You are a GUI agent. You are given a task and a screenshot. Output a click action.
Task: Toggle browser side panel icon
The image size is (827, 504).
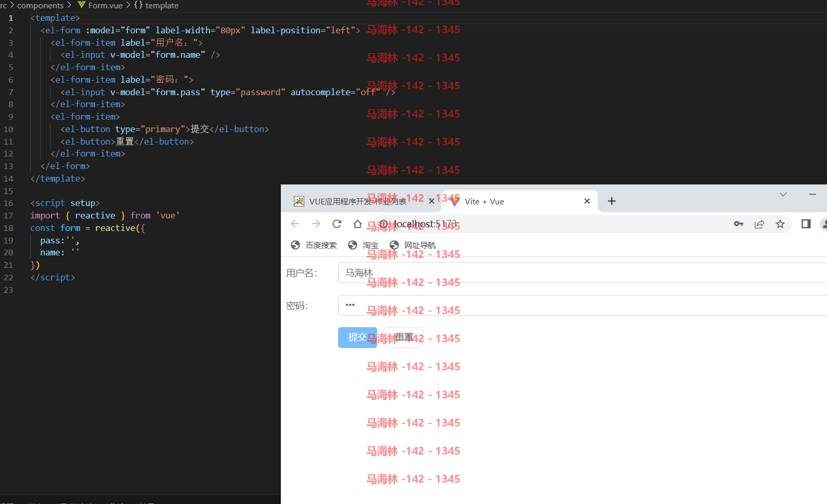[x=806, y=224]
